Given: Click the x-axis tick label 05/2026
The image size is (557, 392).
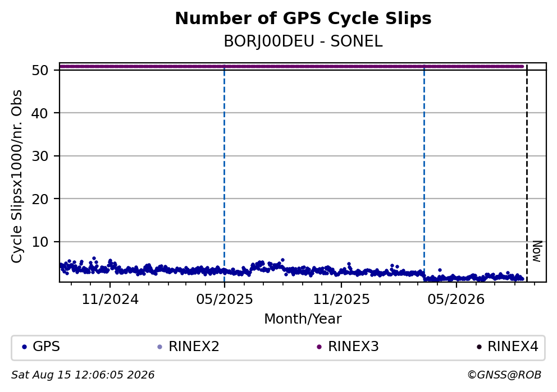Looking at the screenshot, I should (456, 299).
